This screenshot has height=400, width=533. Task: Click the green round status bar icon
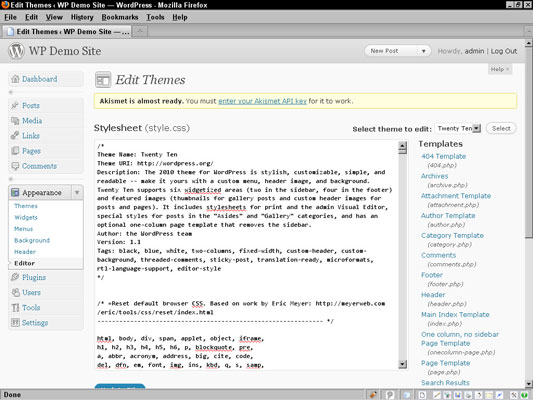[525, 395]
